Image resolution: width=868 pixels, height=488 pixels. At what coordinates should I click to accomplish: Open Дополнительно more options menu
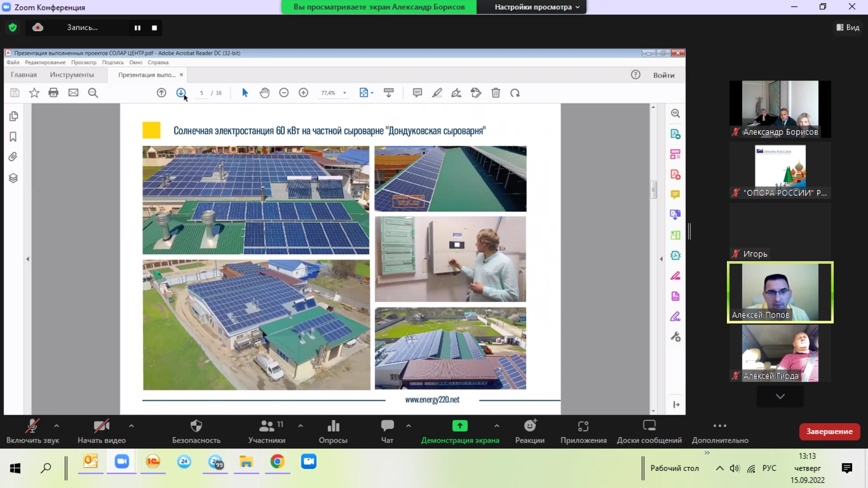pos(720,431)
